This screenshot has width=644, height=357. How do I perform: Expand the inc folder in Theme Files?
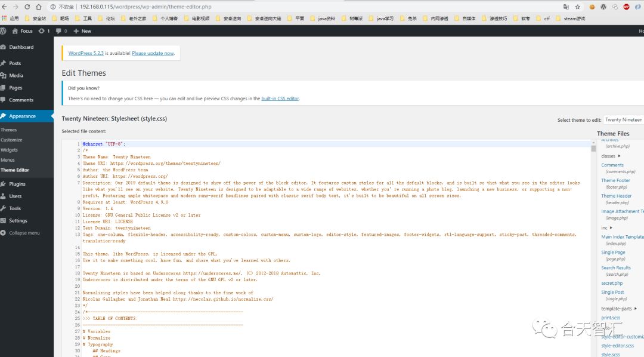606,227
